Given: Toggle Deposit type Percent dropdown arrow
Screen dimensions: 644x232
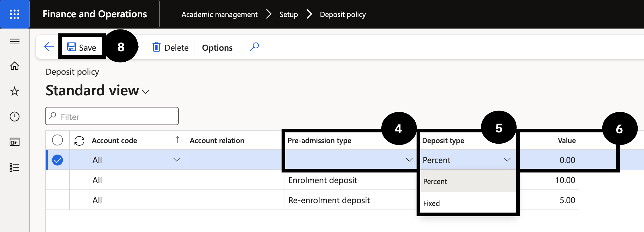Looking at the screenshot, I should (507, 160).
